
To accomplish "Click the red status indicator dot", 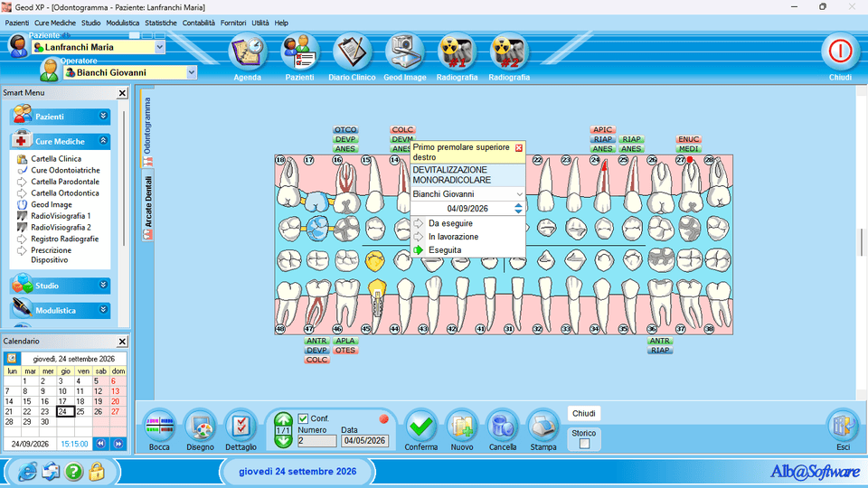I will (383, 419).
